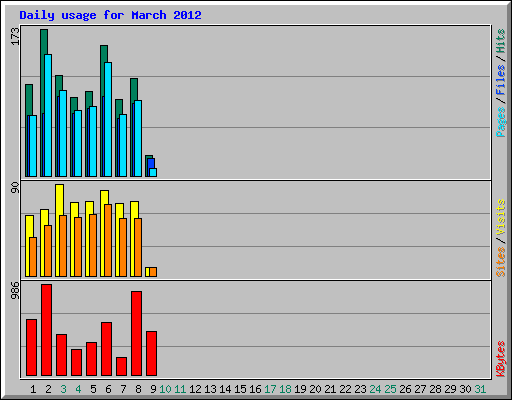This screenshot has width=512, height=400.
Task: Select the tallest red KBytes bar for day 2
Action: tap(46, 330)
